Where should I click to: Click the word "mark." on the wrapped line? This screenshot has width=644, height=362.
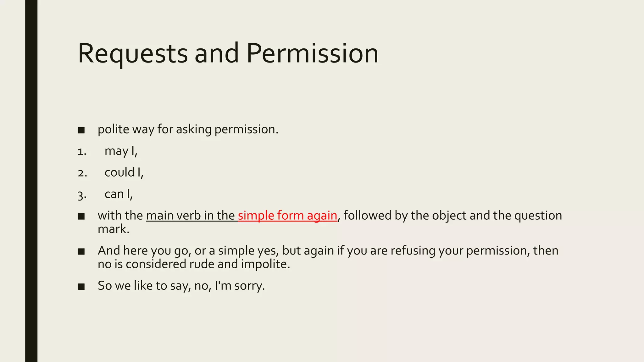coord(114,229)
